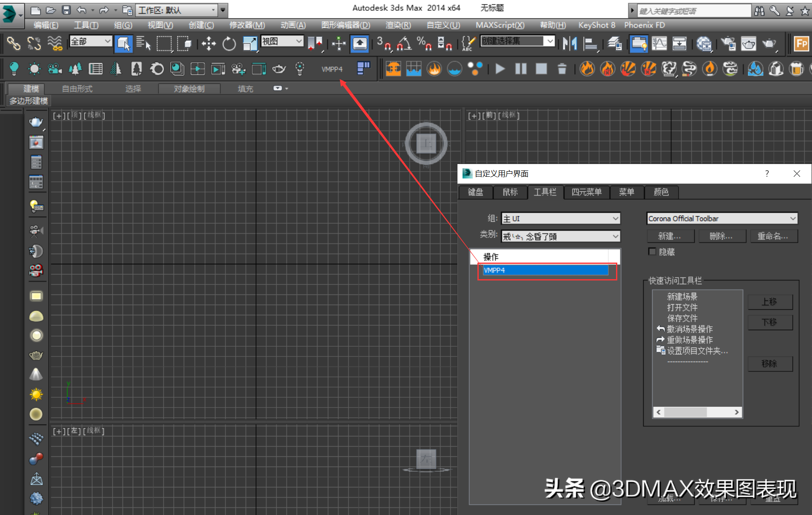The height and width of the screenshot is (515, 812).
Task: Click the 新建 button in the dialog
Action: pyautogui.click(x=670, y=236)
